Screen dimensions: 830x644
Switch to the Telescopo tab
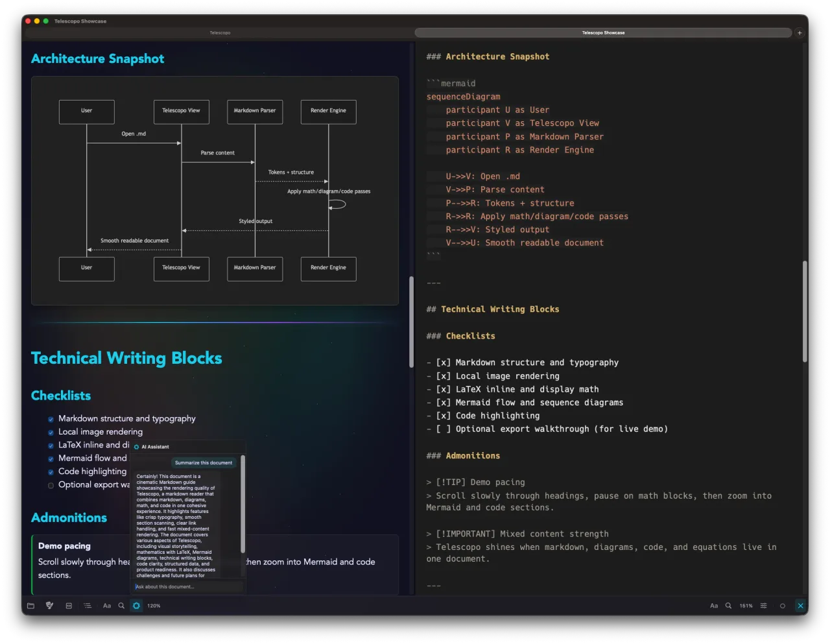click(x=220, y=32)
